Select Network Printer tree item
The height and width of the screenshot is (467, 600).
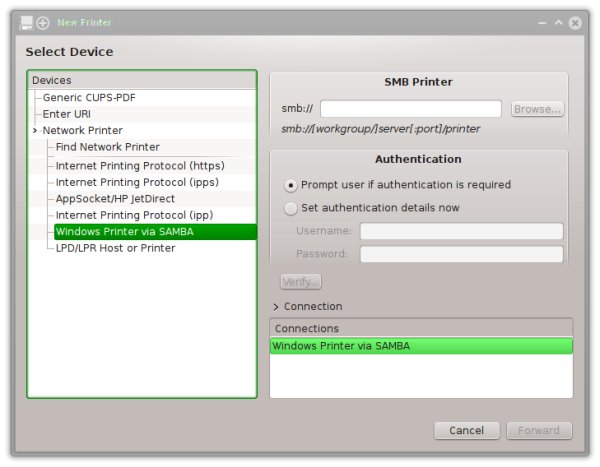pyautogui.click(x=83, y=131)
